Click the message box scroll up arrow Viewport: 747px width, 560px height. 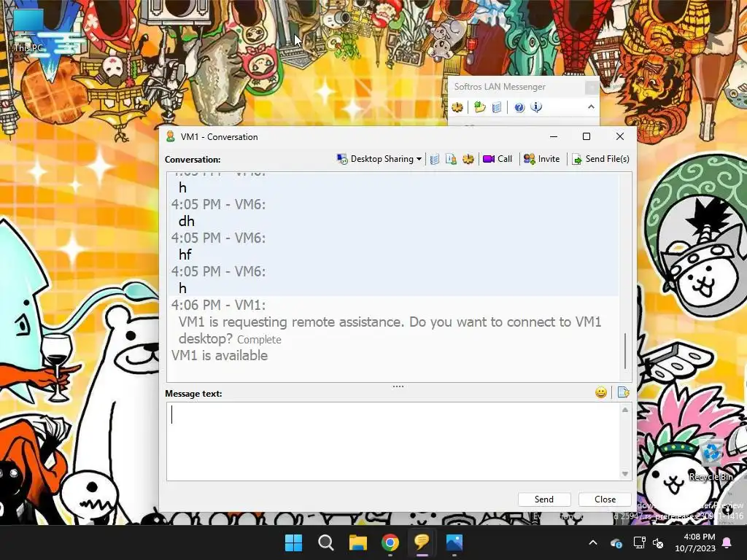625,410
